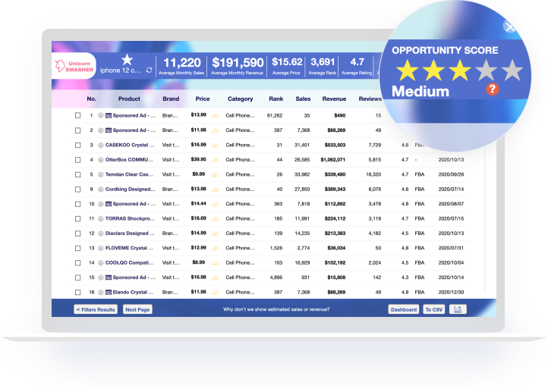The width and height of the screenshot is (548, 392).
Task: Sort the table by Price column header
Action: tap(203, 99)
